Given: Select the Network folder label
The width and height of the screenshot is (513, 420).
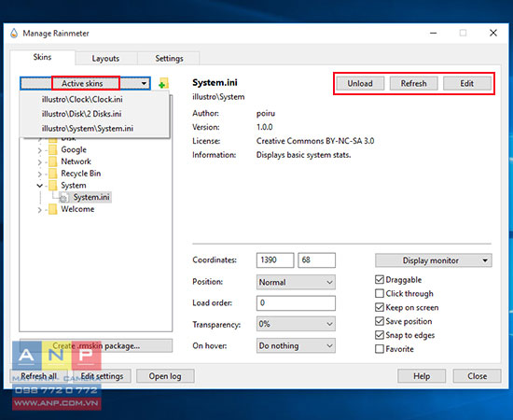Looking at the screenshot, I should click(76, 161).
